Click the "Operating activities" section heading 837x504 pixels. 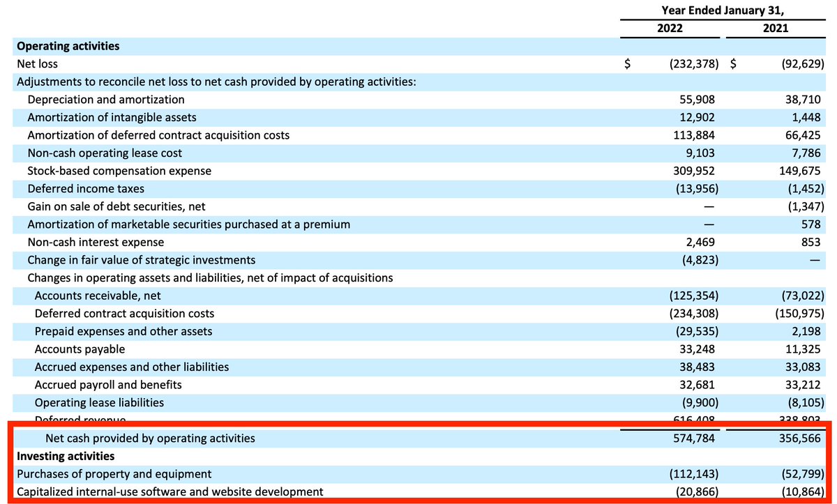click(68, 46)
